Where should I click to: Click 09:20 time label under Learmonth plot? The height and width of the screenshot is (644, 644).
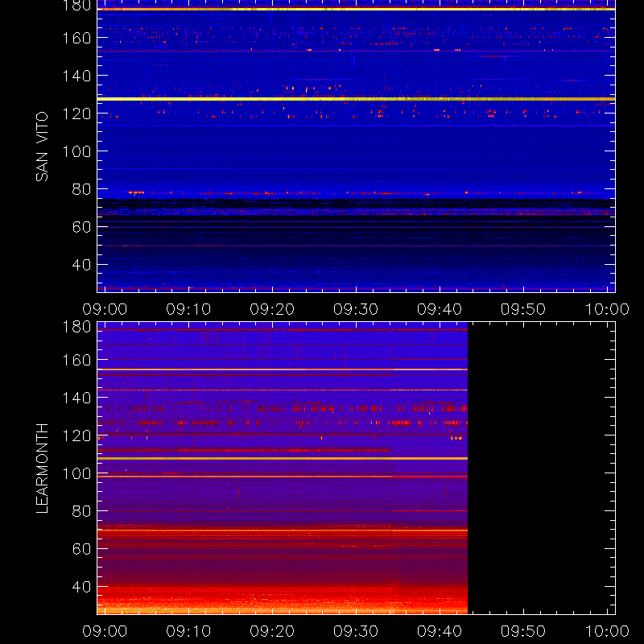(272, 631)
